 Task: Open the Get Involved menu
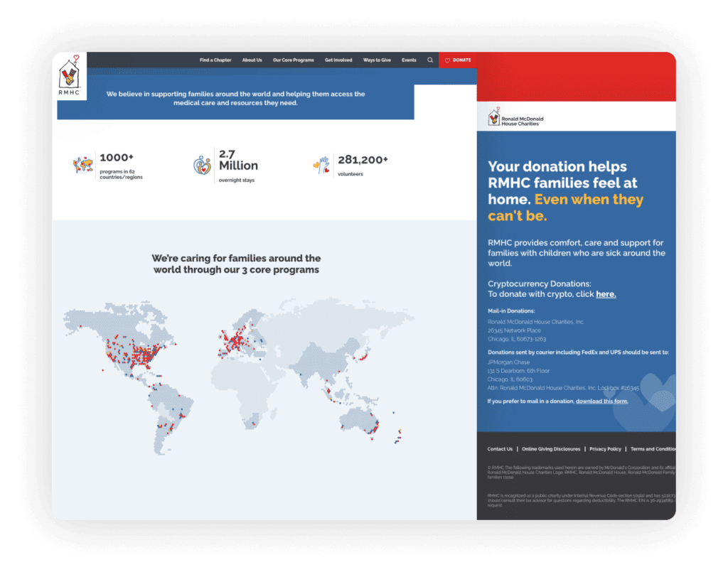click(338, 60)
